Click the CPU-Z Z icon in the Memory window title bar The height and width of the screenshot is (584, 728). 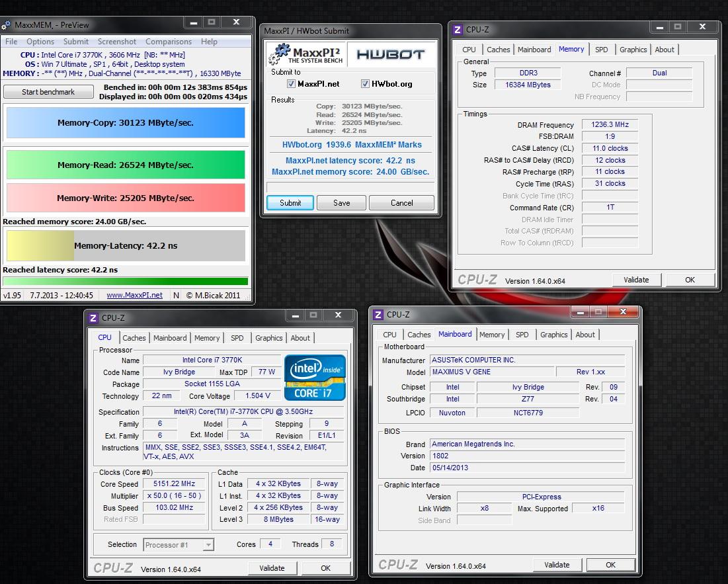click(x=458, y=30)
